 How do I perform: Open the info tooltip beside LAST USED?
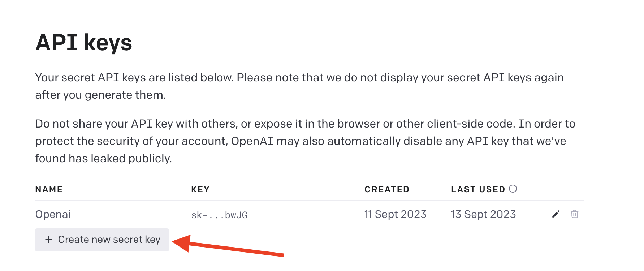coord(513,189)
